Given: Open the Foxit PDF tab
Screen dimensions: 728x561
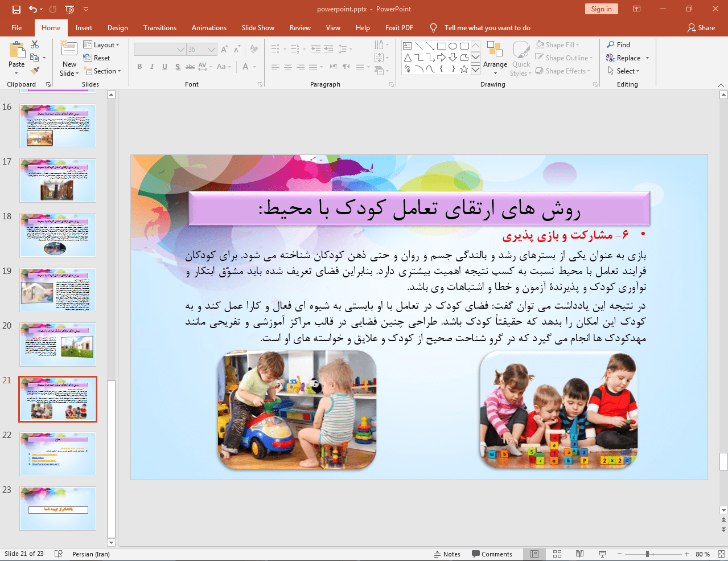Looking at the screenshot, I should 399,28.
